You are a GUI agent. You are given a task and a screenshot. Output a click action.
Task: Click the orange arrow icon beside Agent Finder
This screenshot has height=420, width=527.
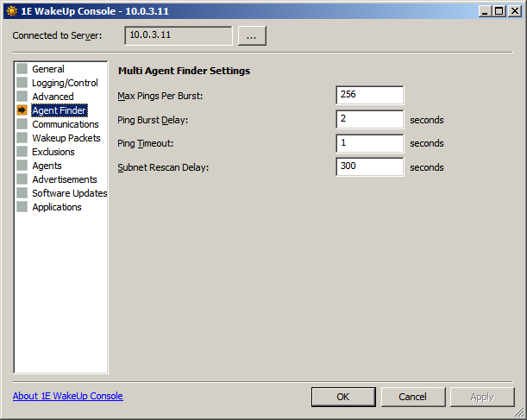tap(22, 110)
